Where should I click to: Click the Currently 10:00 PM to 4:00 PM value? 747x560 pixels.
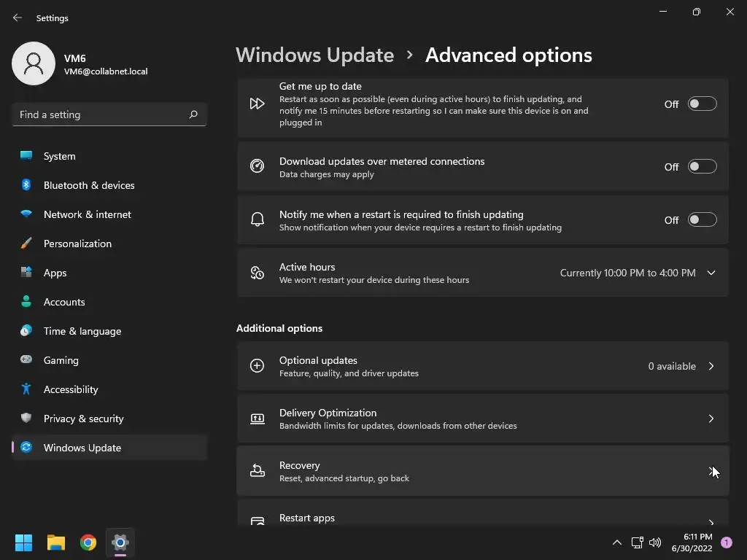[628, 273]
